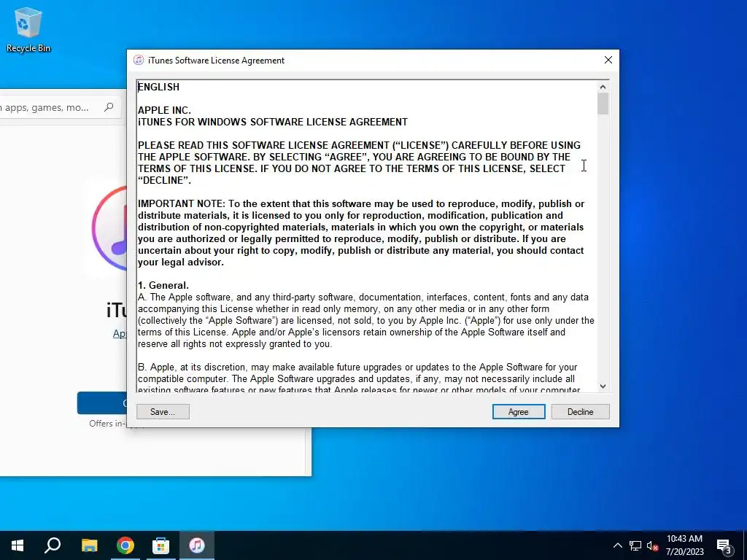Click the license scrollbar up arrow
This screenshot has height=560, width=747.
point(603,87)
